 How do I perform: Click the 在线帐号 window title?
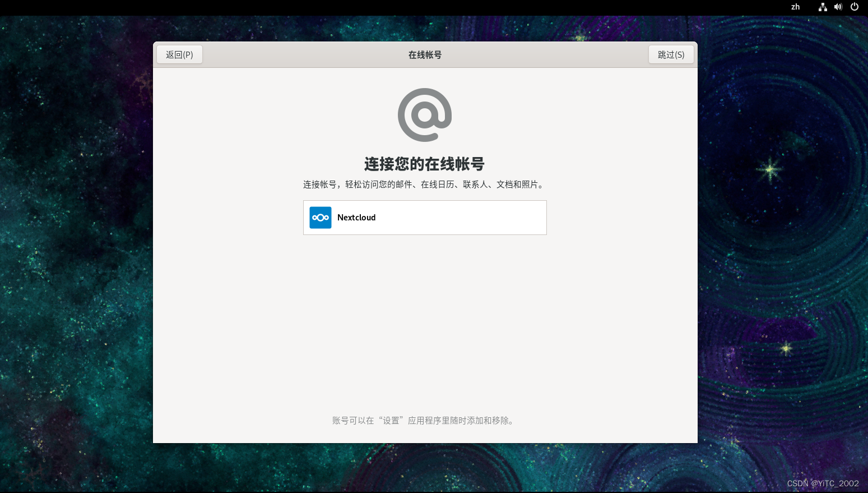(425, 54)
